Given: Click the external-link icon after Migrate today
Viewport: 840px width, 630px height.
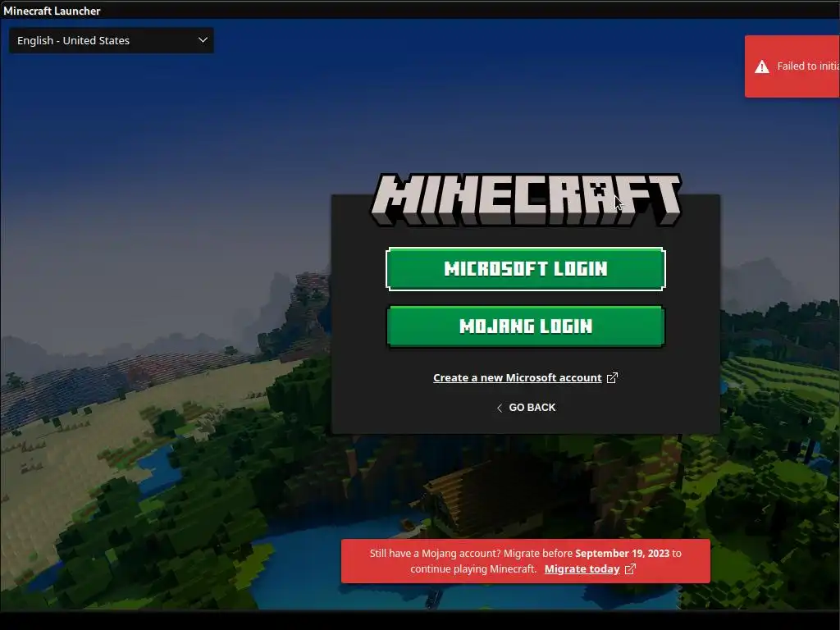Looking at the screenshot, I should click(x=631, y=569).
